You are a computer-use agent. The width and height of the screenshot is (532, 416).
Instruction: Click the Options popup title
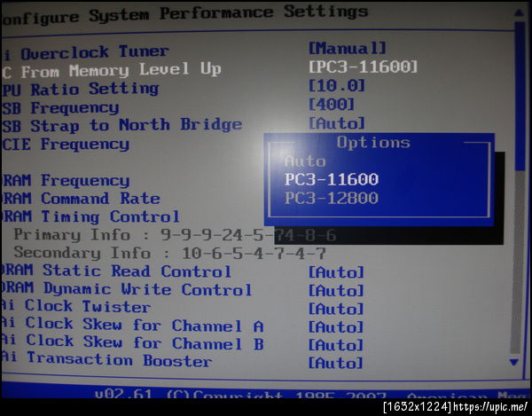(x=373, y=142)
